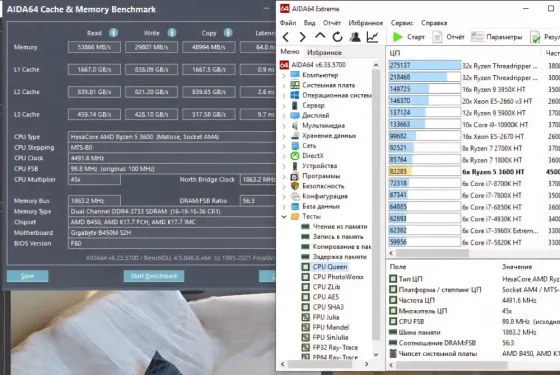Image resolution: width=560 pixels, height=375 pixels.
Task: Click the Тип ЦП field checkbox
Action: pos(393,279)
